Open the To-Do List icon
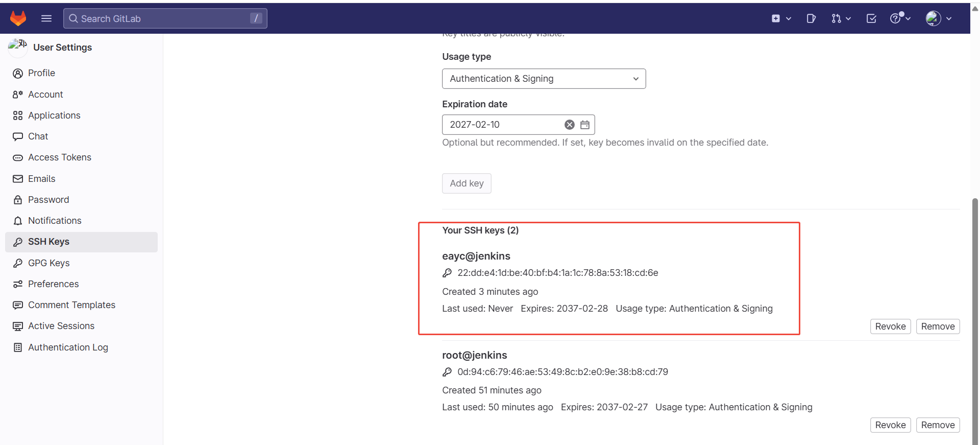The height and width of the screenshot is (445, 980). (871, 18)
